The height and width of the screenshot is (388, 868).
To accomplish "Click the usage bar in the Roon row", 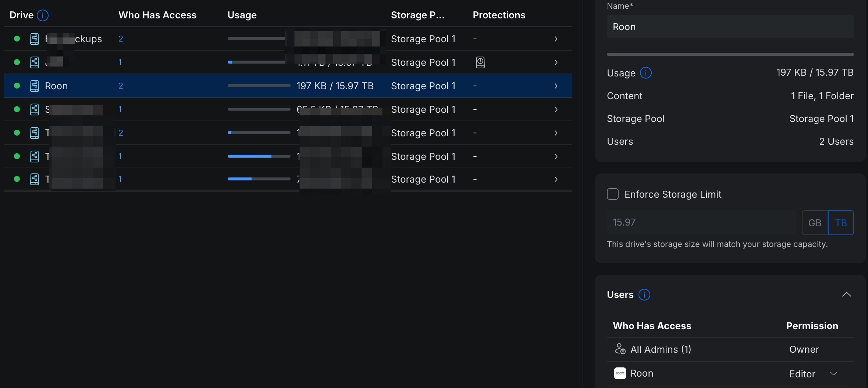I will (x=259, y=86).
